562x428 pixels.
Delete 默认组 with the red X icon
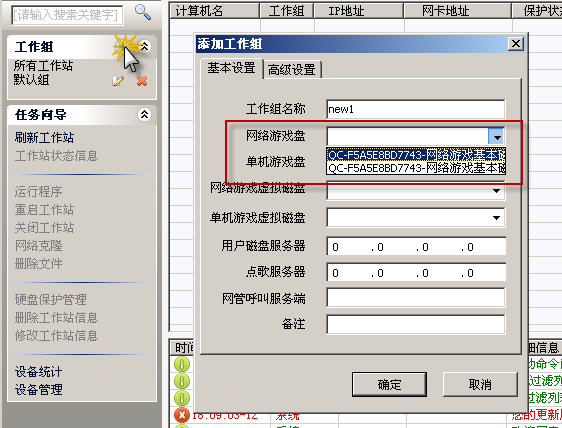coord(142,81)
